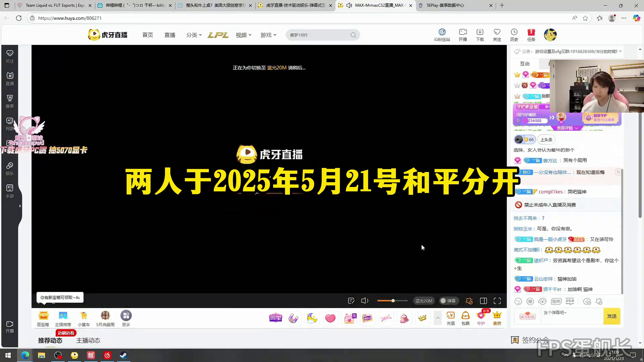
Task: Open the user avatar in header
Action: (x=550, y=35)
